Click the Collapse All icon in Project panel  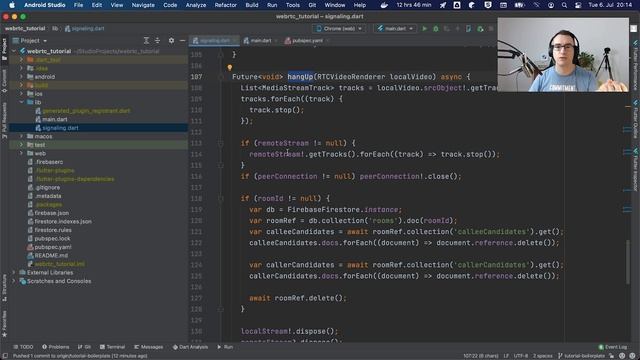tap(157, 40)
